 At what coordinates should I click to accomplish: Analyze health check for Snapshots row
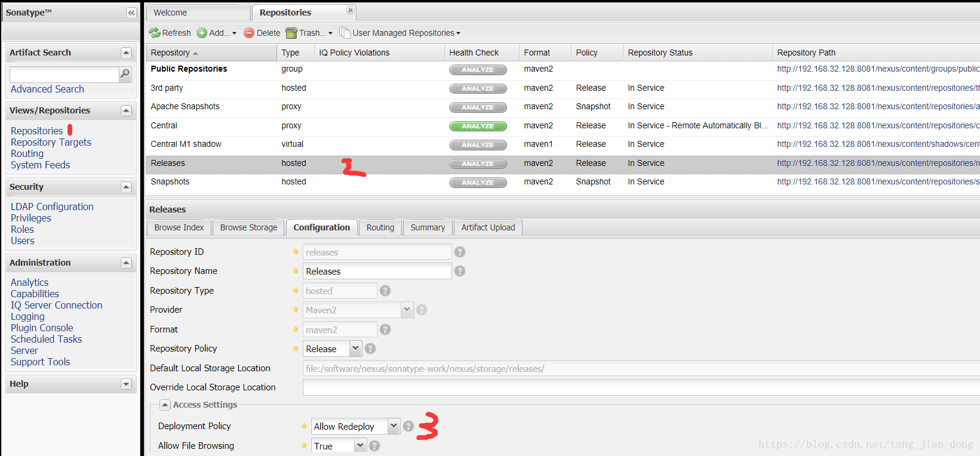(478, 183)
